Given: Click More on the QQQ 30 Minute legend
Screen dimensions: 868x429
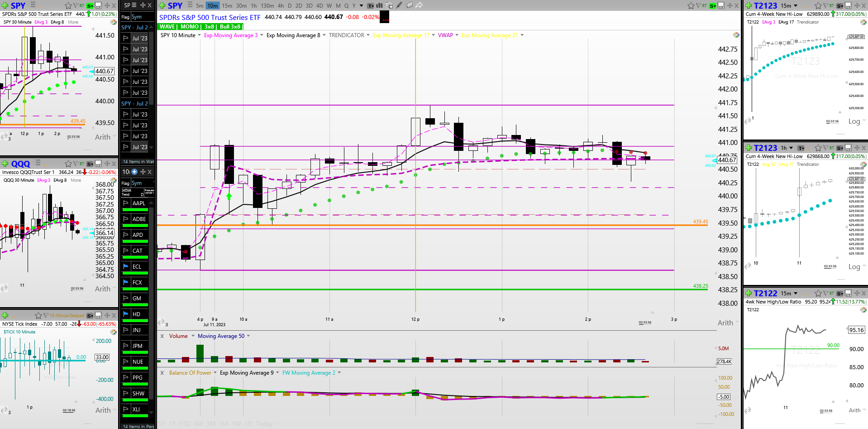Looking at the screenshot, I should point(76,180).
